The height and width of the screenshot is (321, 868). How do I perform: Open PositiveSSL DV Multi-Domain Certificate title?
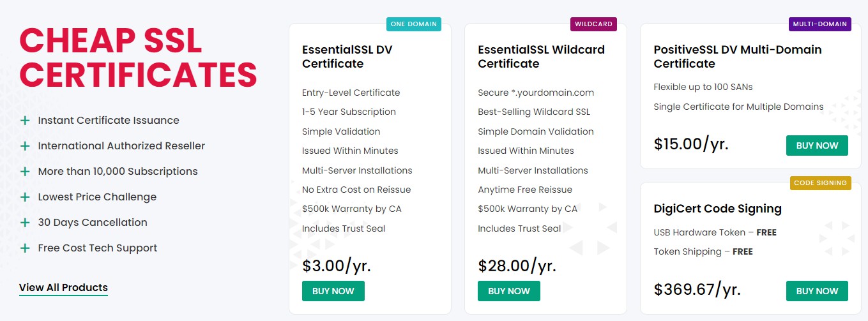(x=738, y=57)
